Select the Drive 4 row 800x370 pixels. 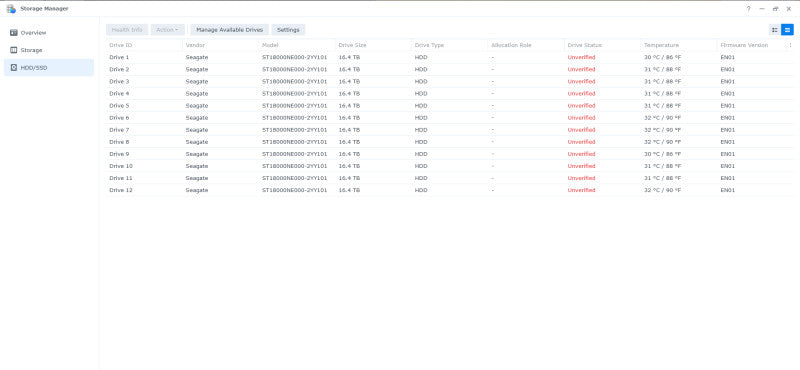(449, 93)
